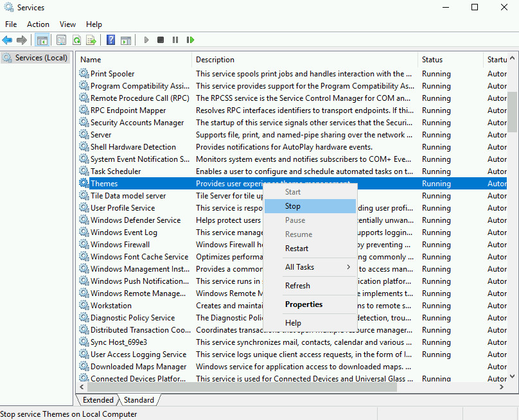Viewport: 519px width, 420px height.
Task: Open the Help menu in menu bar
Action: pyautogui.click(x=94, y=24)
